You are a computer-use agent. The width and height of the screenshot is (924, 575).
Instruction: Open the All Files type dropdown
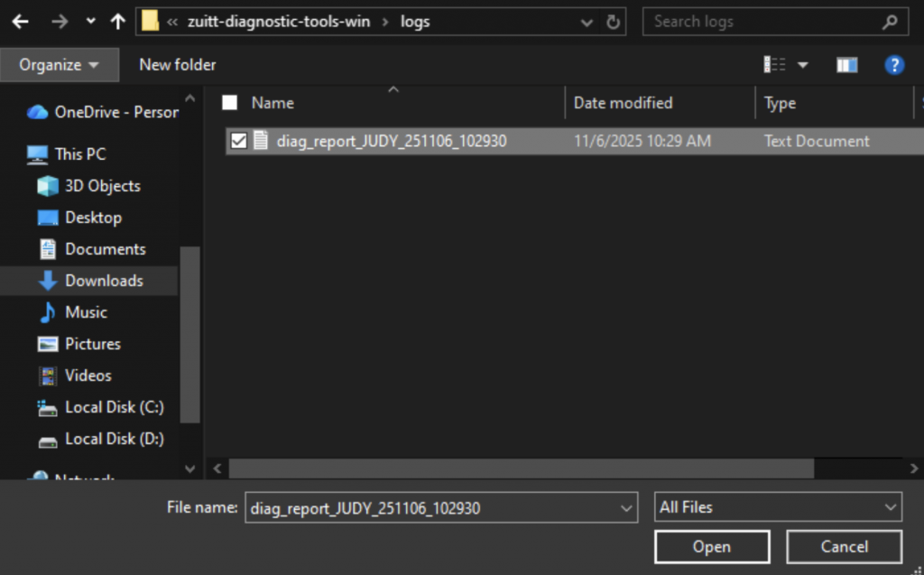tap(777, 507)
